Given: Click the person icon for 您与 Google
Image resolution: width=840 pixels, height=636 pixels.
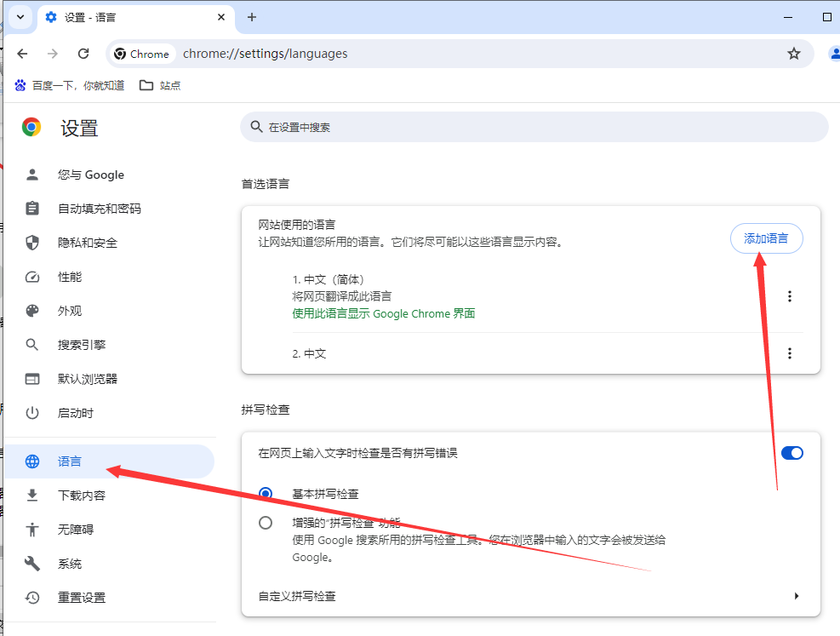Looking at the screenshot, I should click(32, 175).
